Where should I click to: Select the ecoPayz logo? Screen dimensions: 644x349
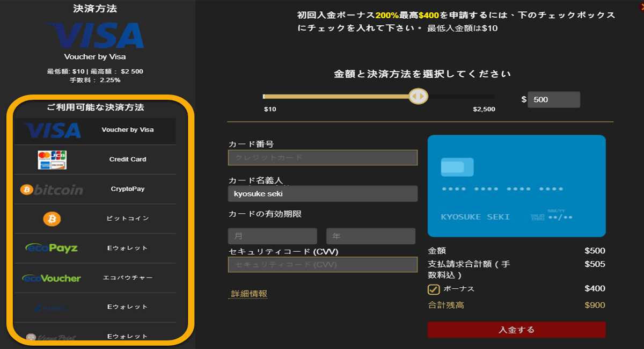pyautogui.click(x=52, y=248)
